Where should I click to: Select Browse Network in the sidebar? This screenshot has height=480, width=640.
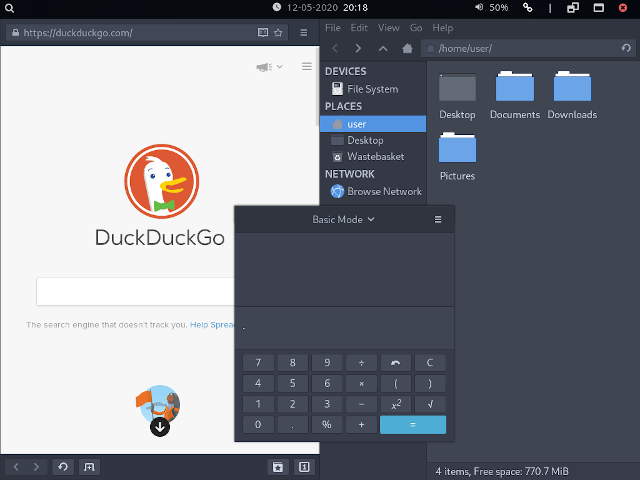pyautogui.click(x=384, y=191)
